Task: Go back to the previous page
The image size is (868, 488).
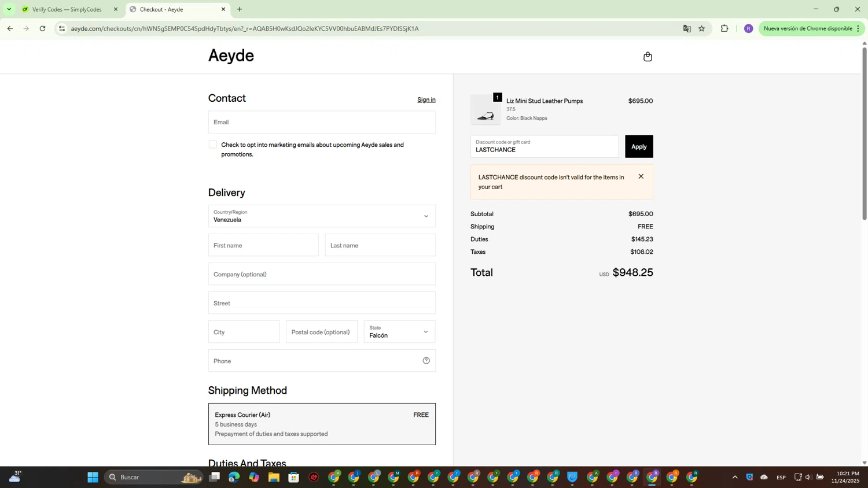Action: coord(10,28)
